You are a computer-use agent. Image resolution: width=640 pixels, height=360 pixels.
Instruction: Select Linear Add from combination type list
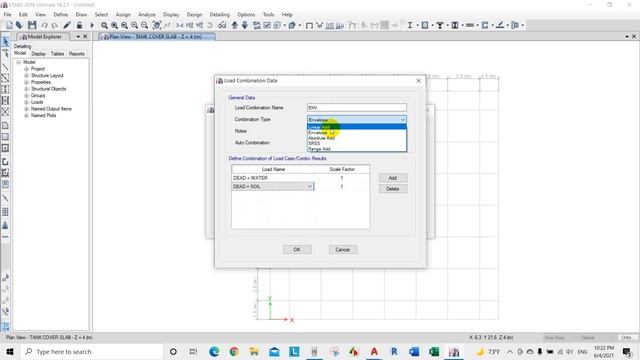pyautogui.click(x=357, y=127)
